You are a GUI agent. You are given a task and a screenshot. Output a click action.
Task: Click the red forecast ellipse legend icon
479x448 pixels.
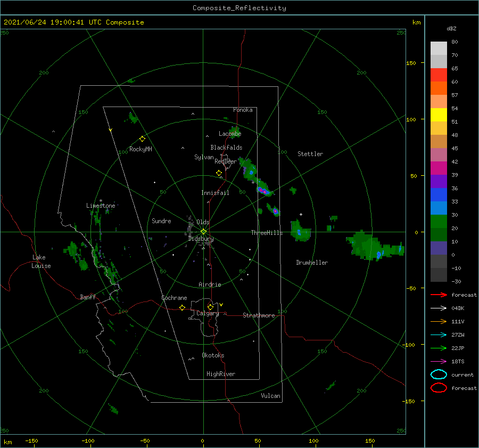[439, 388]
